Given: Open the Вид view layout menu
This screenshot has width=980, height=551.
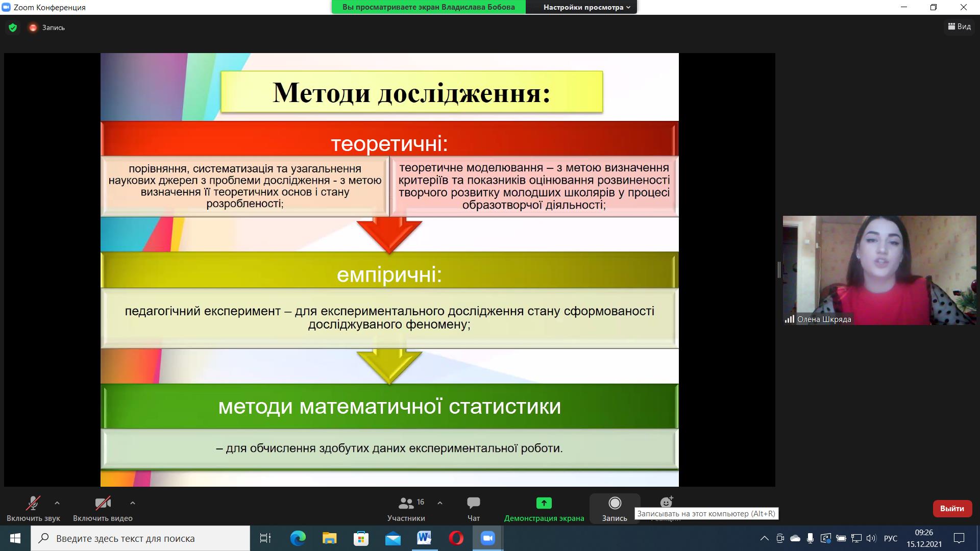Looking at the screenshot, I should point(959,27).
